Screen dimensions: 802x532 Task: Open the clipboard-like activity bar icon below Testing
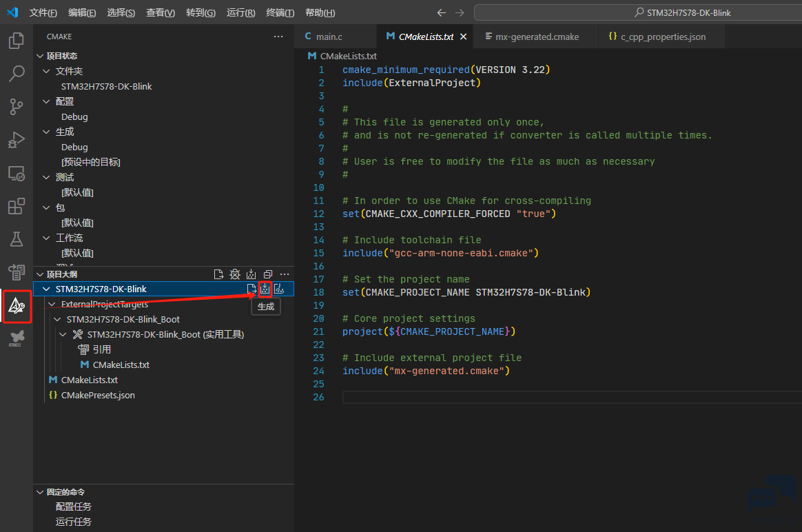17,272
